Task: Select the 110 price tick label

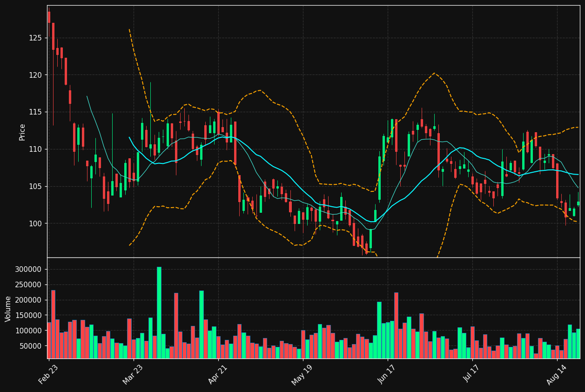Action: click(36, 149)
